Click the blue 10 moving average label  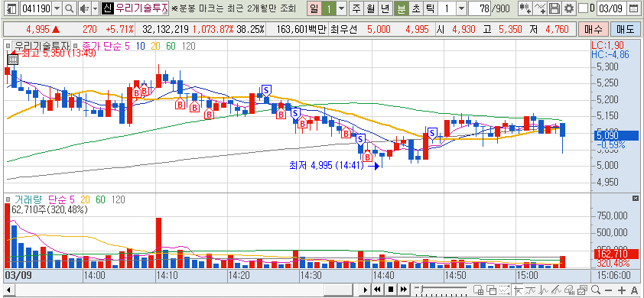click(x=140, y=46)
